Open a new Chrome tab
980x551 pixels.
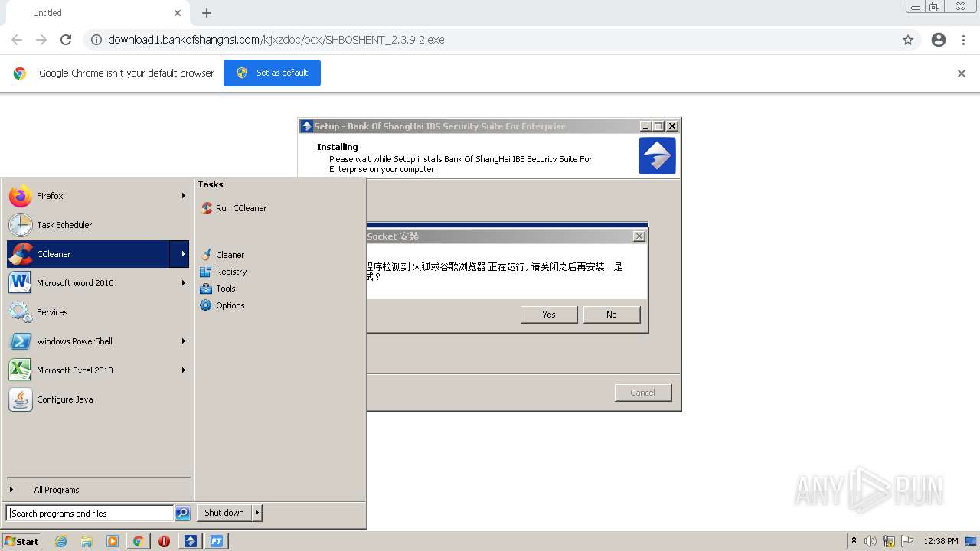click(207, 13)
